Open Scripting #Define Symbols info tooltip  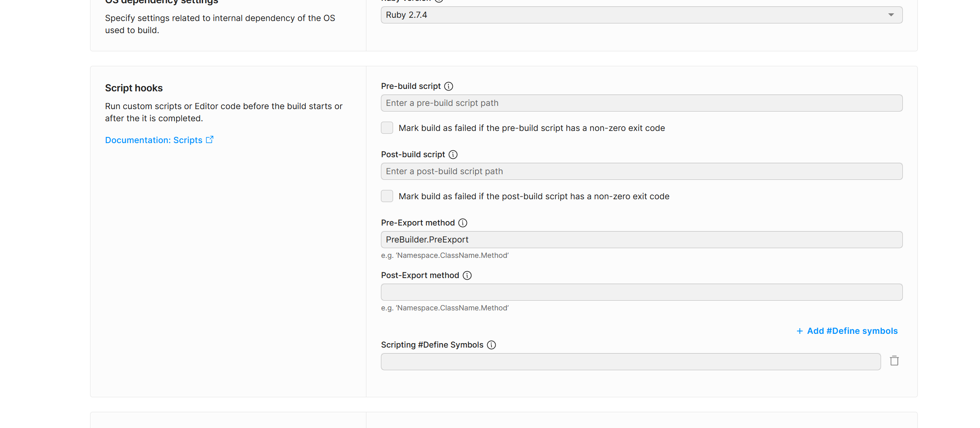[x=492, y=345]
